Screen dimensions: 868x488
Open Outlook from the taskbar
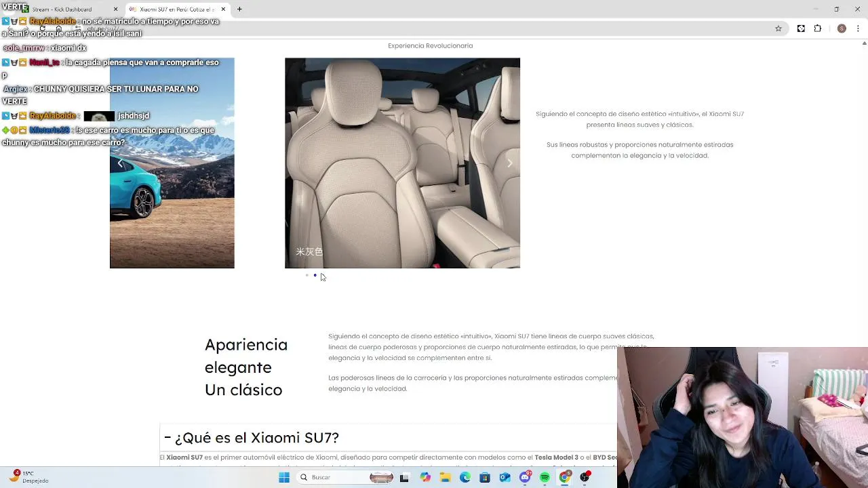coord(505,478)
